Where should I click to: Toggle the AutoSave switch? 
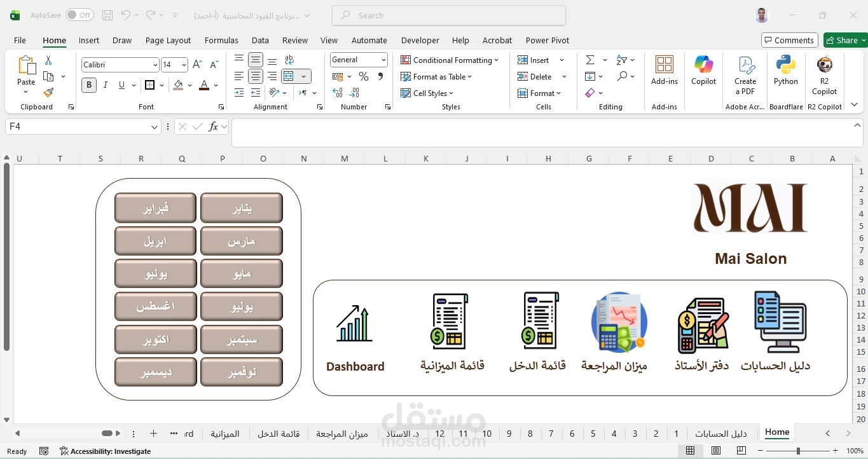click(x=79, y=15)
